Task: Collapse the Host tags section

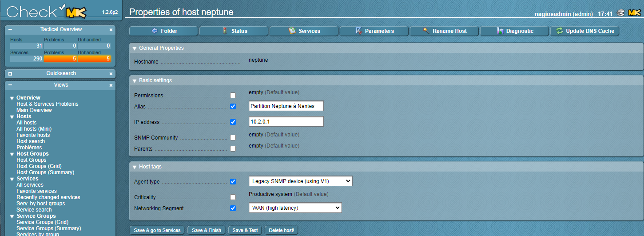Action: click(135, 167)
